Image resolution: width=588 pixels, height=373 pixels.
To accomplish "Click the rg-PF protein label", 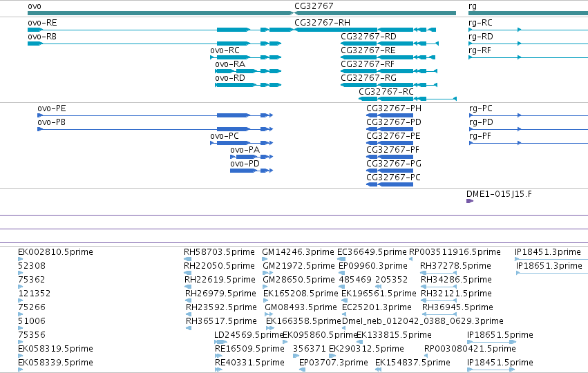I will (x=480, y=136).
